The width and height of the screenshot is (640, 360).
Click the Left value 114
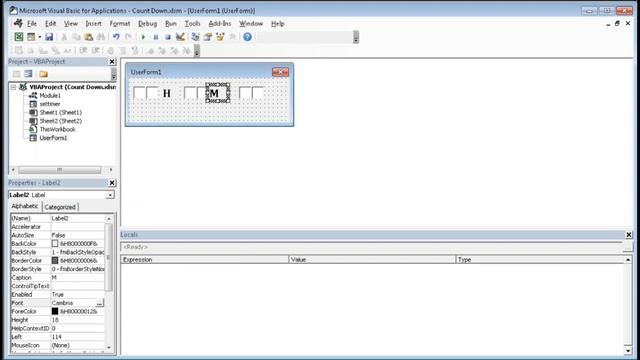pos(78,337)
